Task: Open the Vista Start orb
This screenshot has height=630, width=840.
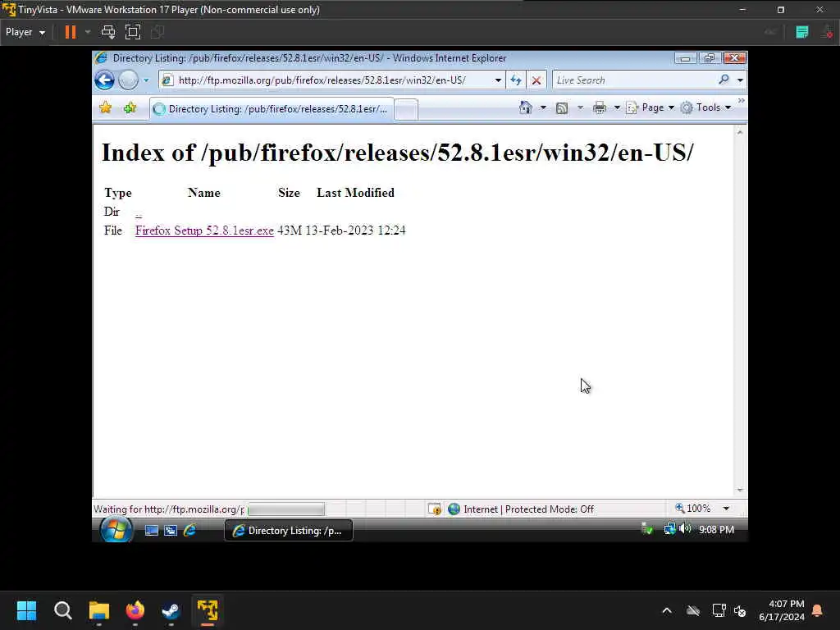Action: point(116,530)
